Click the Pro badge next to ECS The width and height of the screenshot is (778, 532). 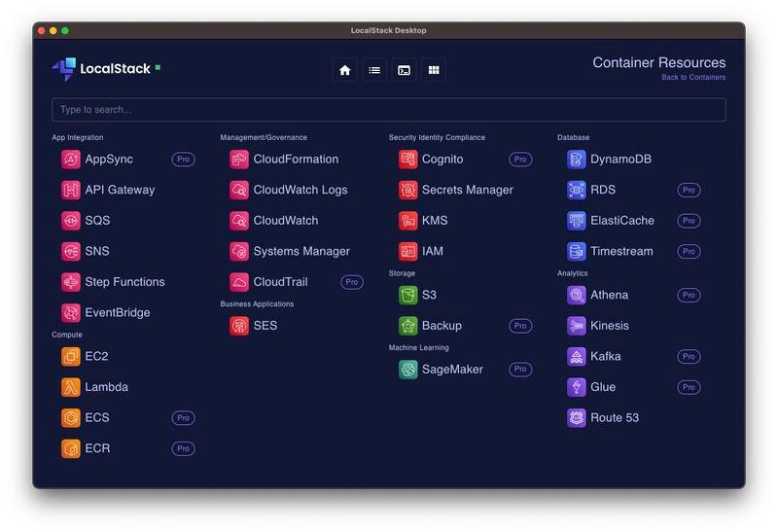183,418
